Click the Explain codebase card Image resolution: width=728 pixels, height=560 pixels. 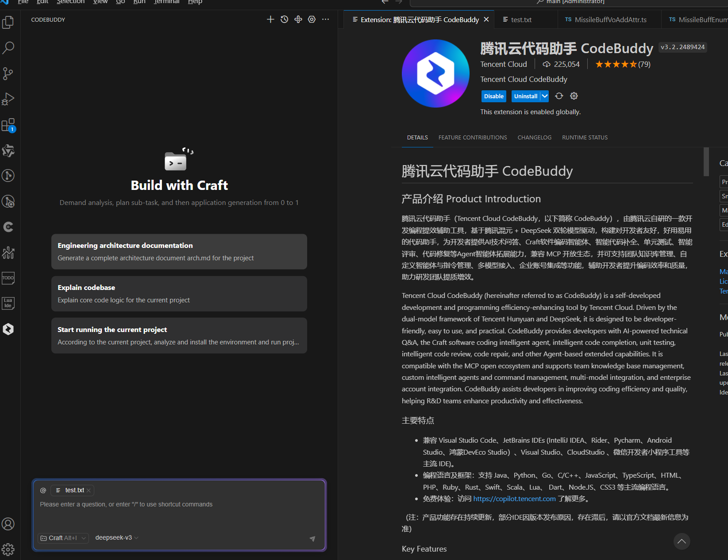coord(179,294)
